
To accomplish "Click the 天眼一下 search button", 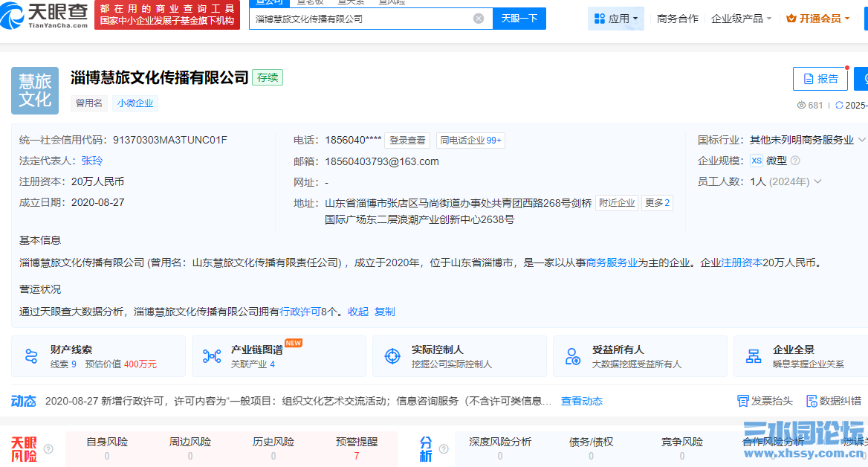I will tap(519, 18).
